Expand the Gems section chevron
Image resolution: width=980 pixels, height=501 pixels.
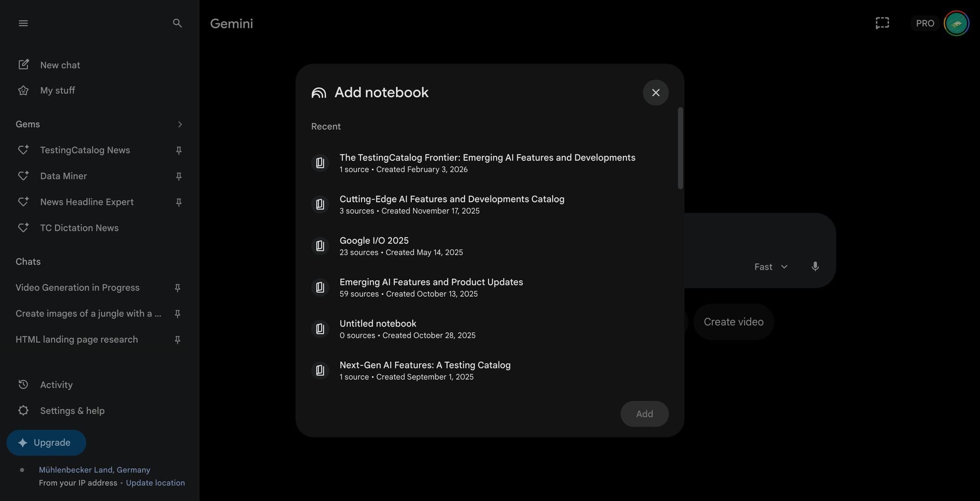[180, 125]
